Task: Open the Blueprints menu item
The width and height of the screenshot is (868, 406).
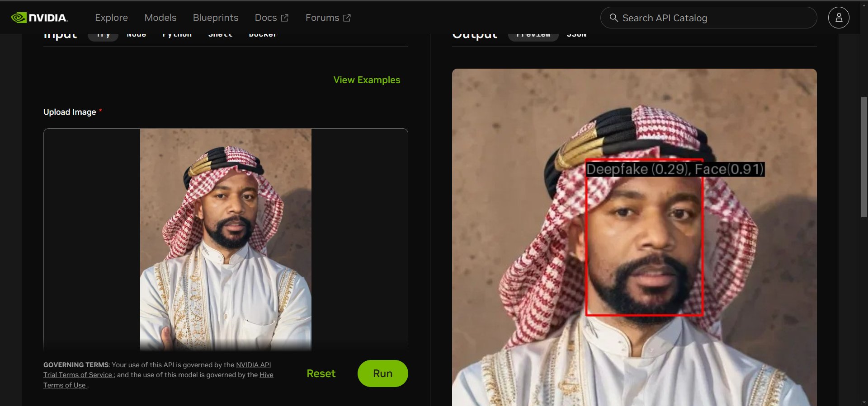Action: [216, 18]
